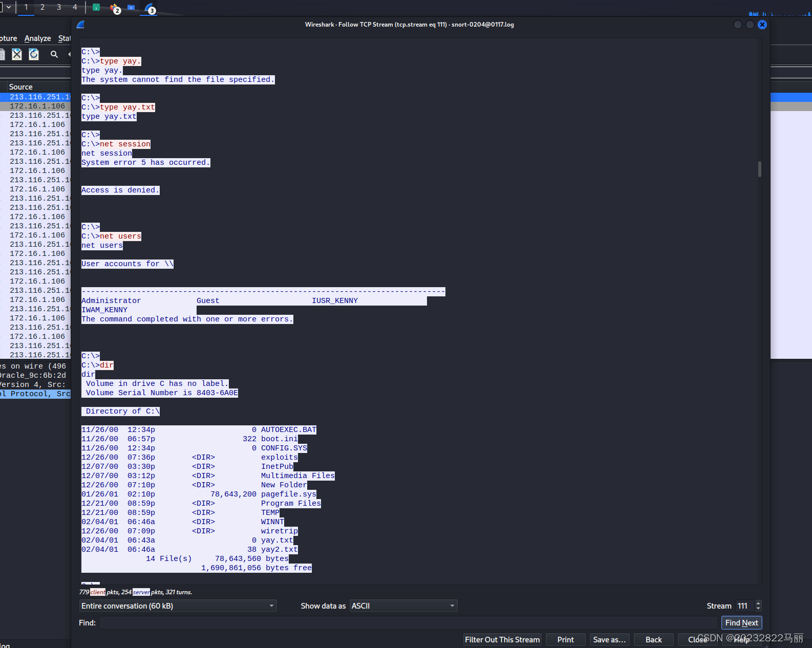Image resolution: width=812 pixels, height=648 pixels.
Task: Click the close capture file toolbar icon
Action: (x=17, y=54)
